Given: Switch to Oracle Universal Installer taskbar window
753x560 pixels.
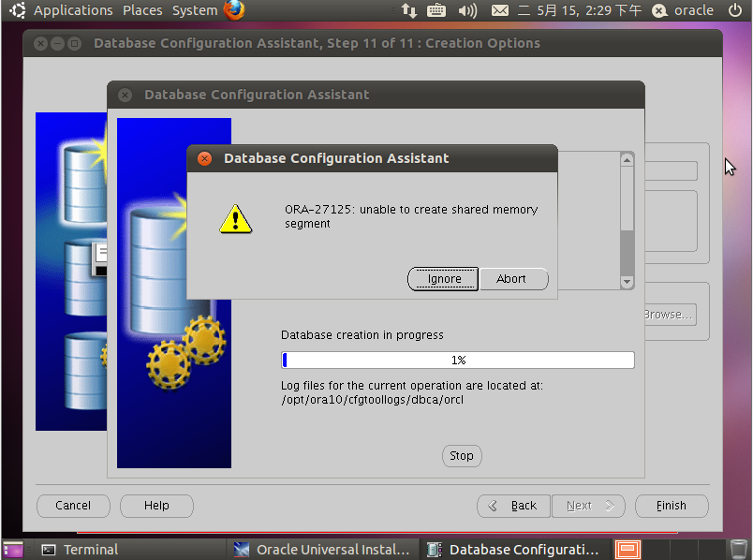Looking at the screenshot, I should pyautogui.click(x=322, y=550).
